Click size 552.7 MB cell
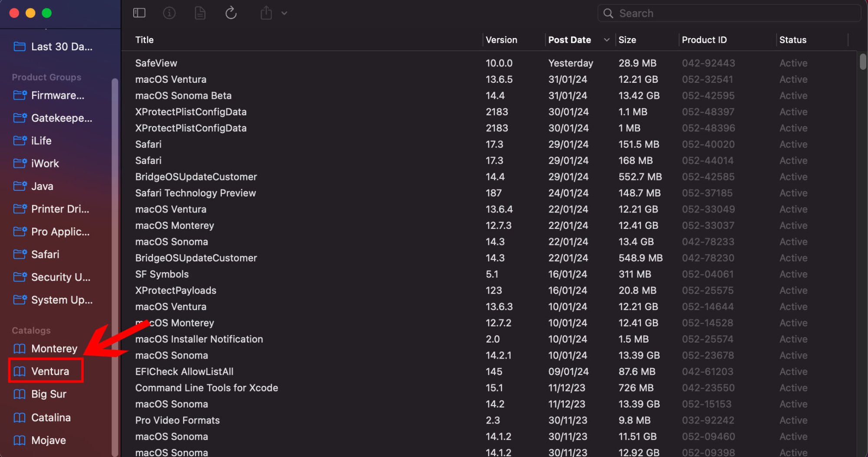The height and width of the screenshot is (457, 868). 640,177
